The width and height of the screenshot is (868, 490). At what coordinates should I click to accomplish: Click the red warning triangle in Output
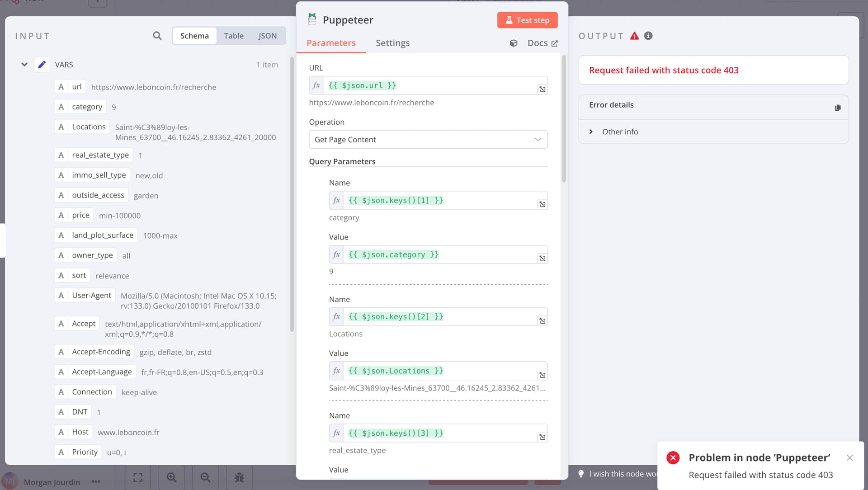[635, 36]
